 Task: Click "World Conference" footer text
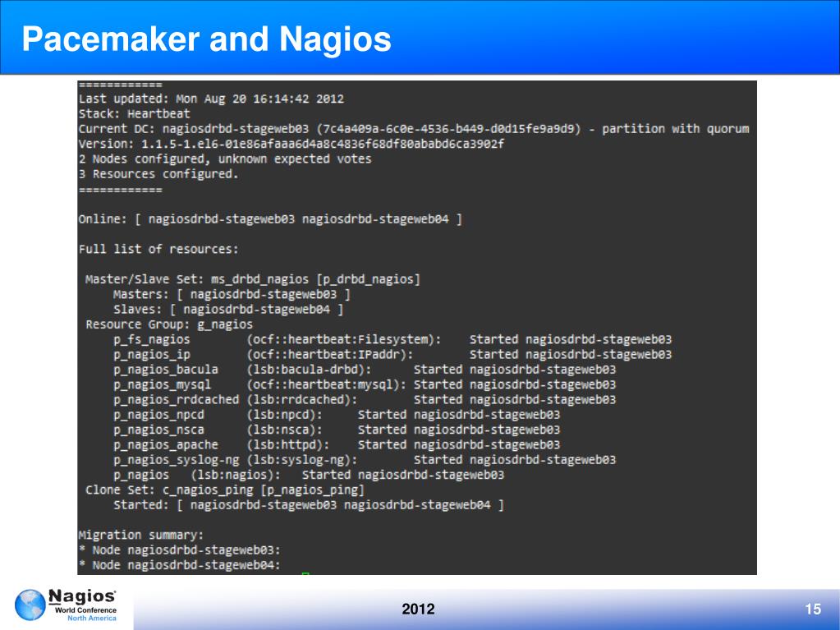click(x=85, y=610)
